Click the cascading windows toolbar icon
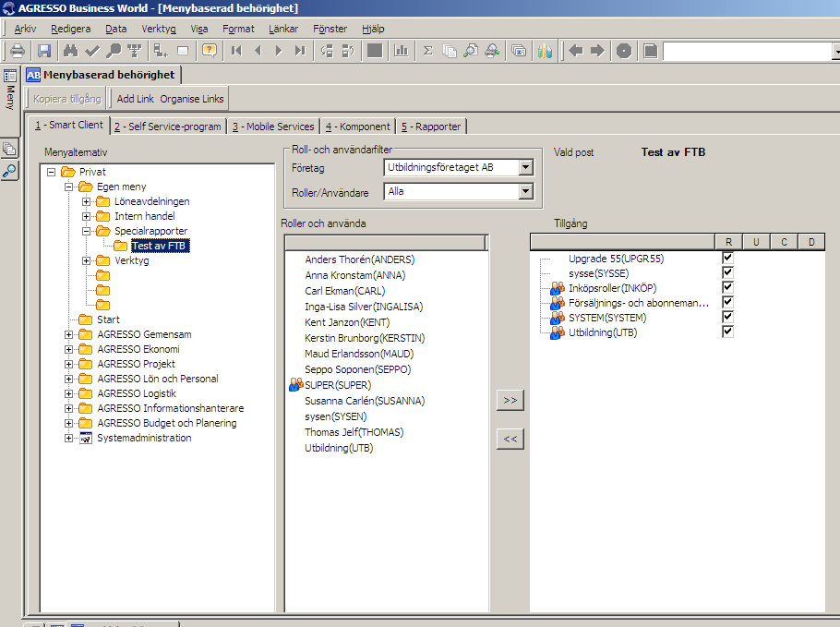 [519, 51]
